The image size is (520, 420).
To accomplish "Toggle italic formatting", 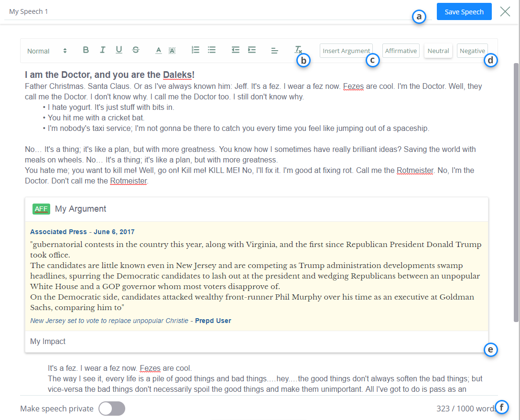I will 102,50.
